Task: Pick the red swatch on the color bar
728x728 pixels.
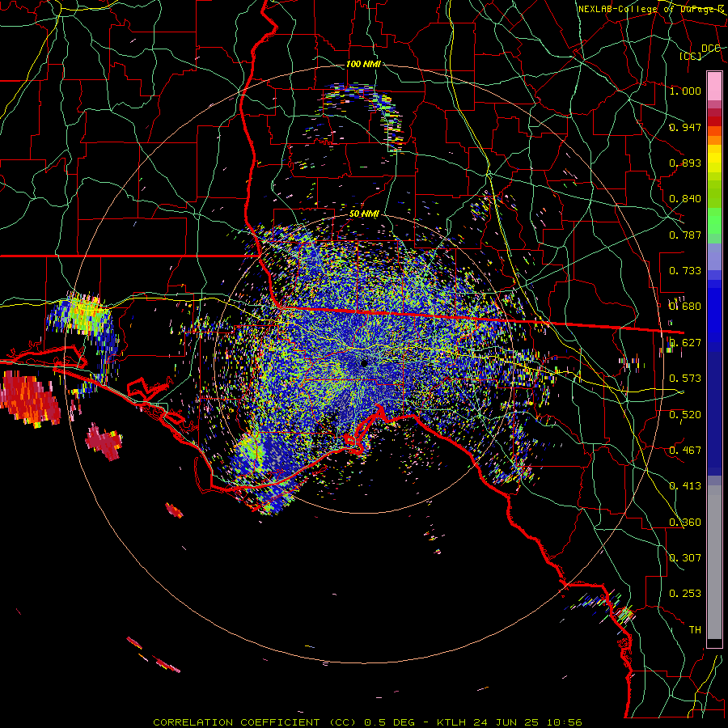Action: (714, 121)
